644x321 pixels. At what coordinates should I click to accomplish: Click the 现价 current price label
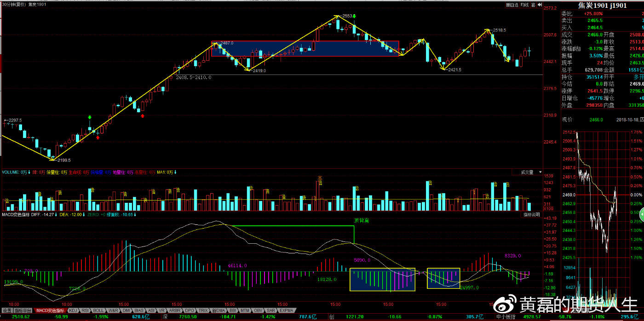[x=567, y=120]
